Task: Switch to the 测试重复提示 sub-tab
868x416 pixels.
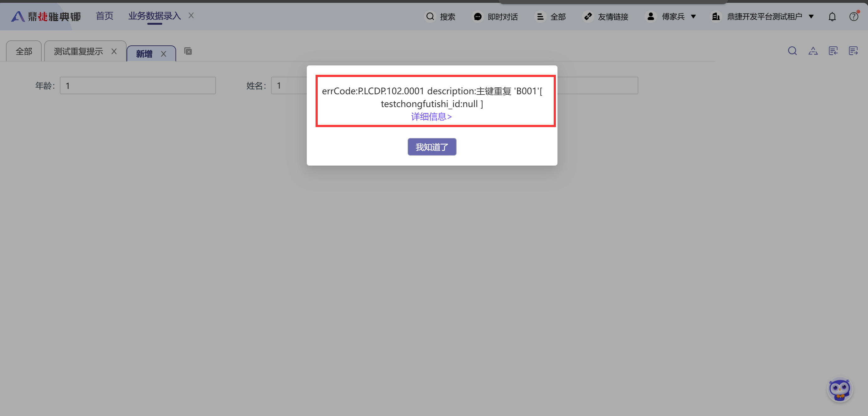Action: 78,51
